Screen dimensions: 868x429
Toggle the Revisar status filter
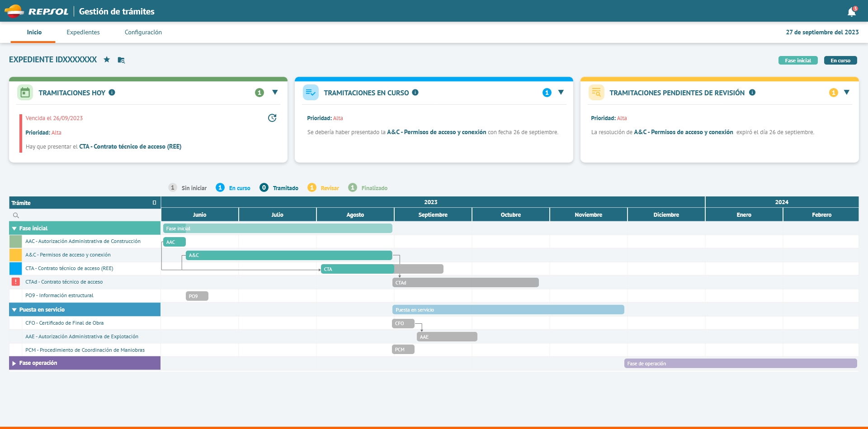click(x=323, y=188)
